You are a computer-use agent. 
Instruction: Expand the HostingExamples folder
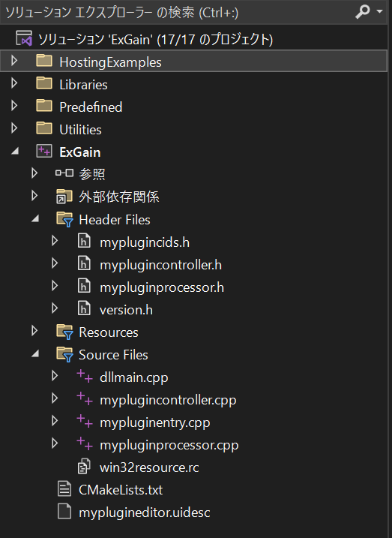(x=14, y=61)
